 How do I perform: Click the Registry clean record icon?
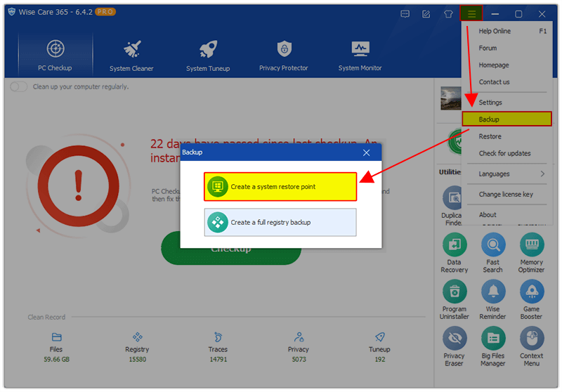137,337
